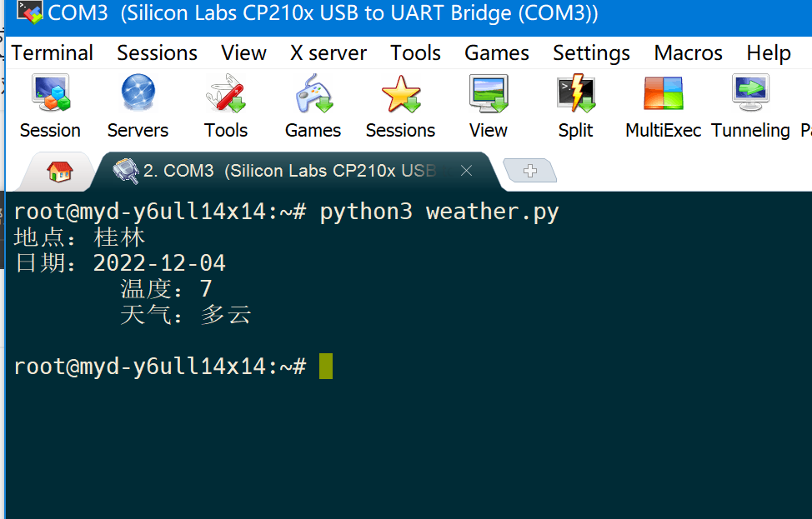Click the Tools knife icon

coord(226,93)
